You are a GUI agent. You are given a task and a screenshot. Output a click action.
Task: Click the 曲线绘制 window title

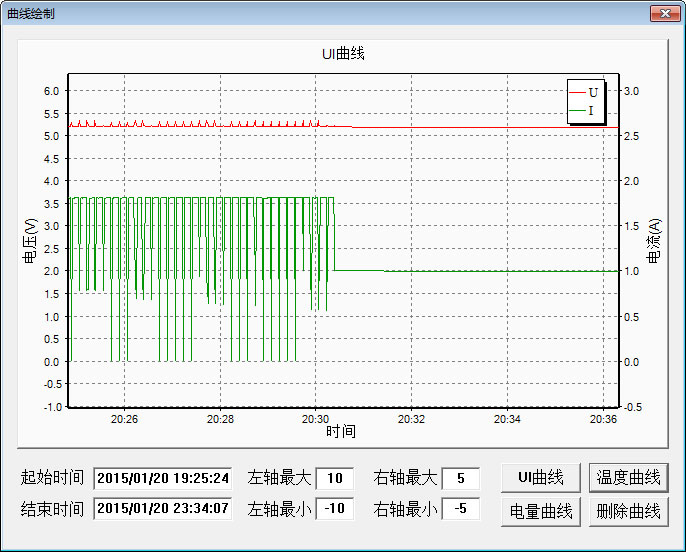click(x=31, y=14)
